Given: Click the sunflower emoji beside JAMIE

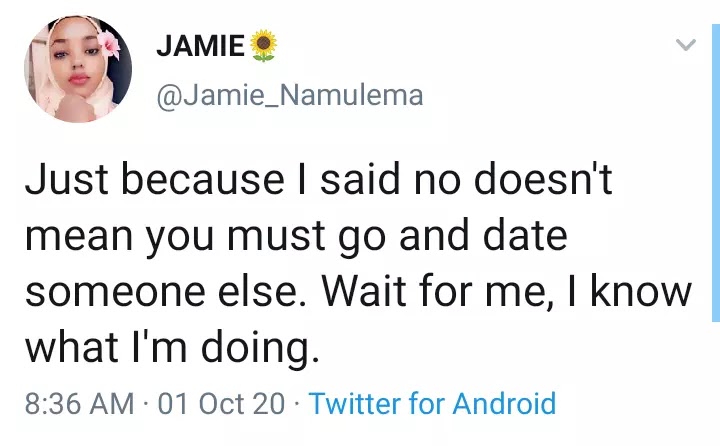Looking at the screenshot, I should 263,46.
